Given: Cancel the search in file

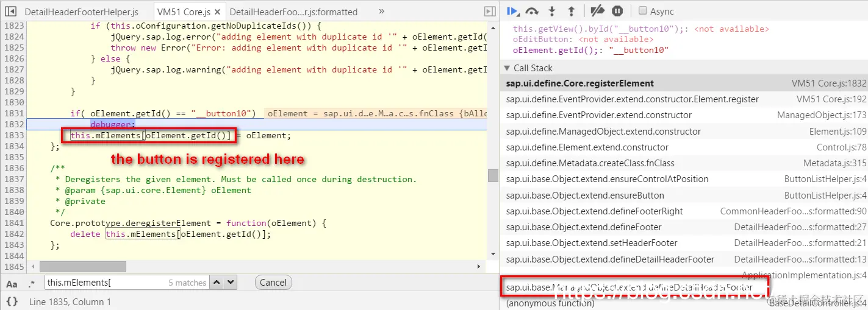Looking at the screenshot, I should pyautogui.click(x=273, y=283).
